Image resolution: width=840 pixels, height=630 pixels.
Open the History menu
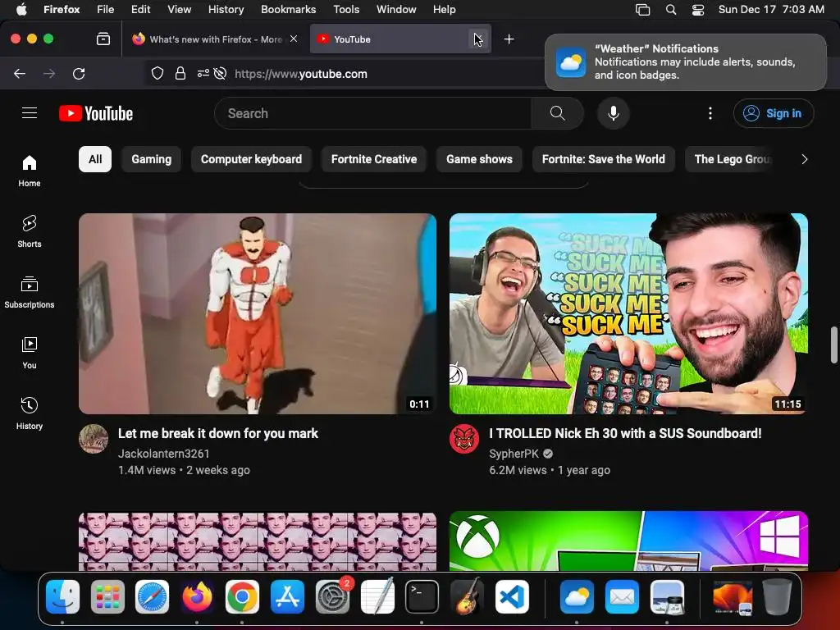point(226,10)
